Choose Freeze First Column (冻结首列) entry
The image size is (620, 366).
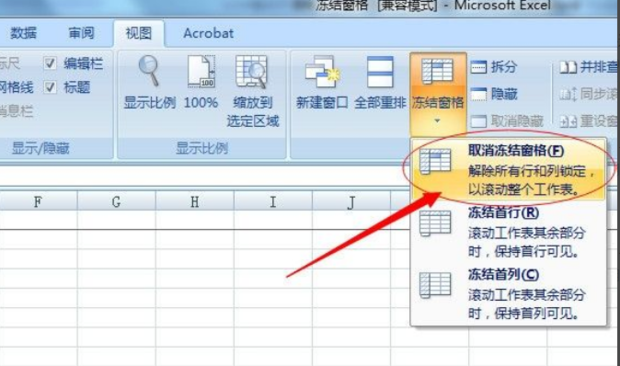click(508, 294)
